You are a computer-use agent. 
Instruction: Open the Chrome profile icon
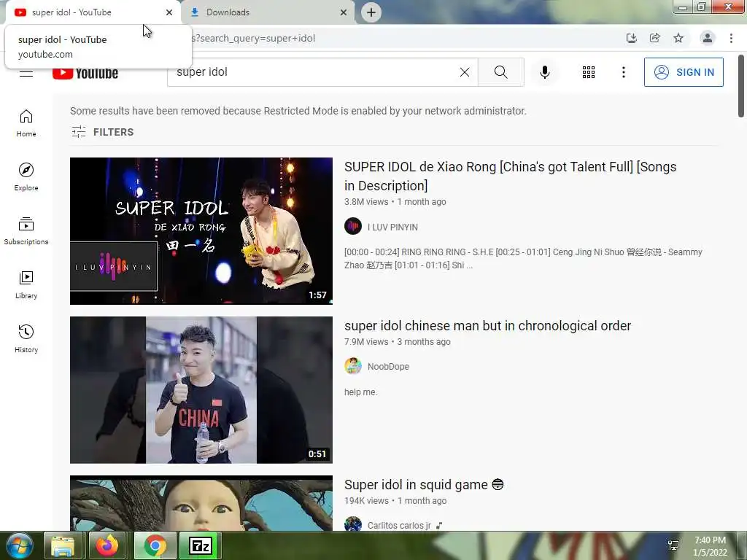click(x=708, y=38)
